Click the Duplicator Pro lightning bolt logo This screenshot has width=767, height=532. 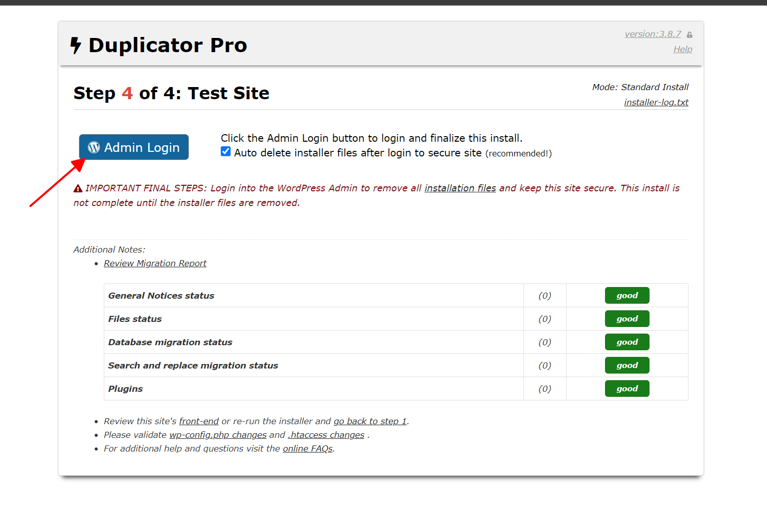click(x=75, y=46)
